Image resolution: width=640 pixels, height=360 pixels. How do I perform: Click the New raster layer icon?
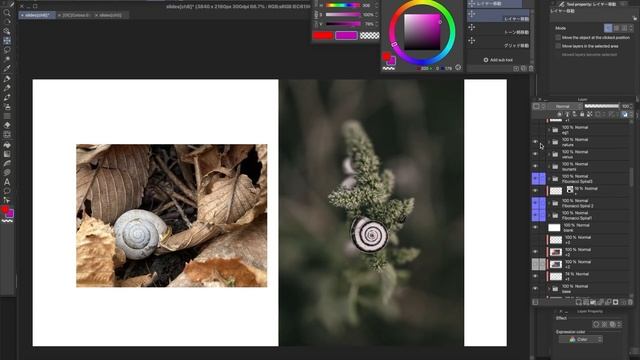click(578, 302)
